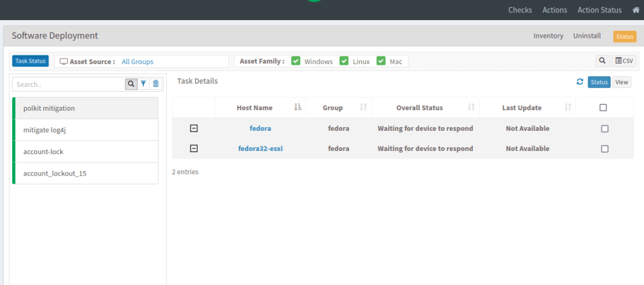Click into the task Search field

coord(69,84)
